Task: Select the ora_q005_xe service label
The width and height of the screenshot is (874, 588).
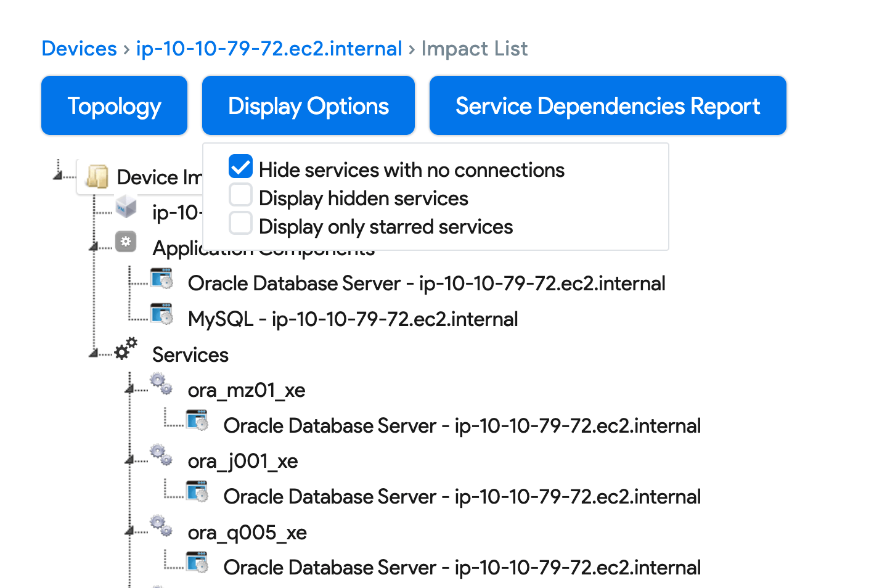Action: (247, 533)
